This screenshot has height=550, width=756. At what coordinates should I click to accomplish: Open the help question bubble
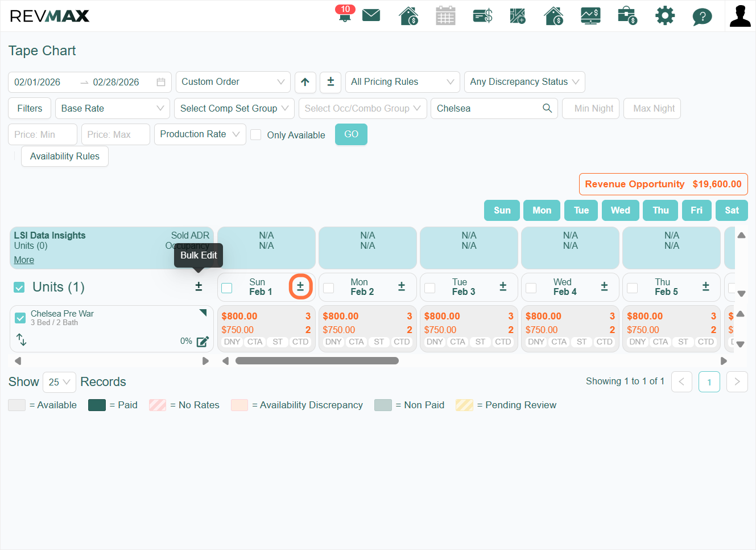click(x=702, y=17)
